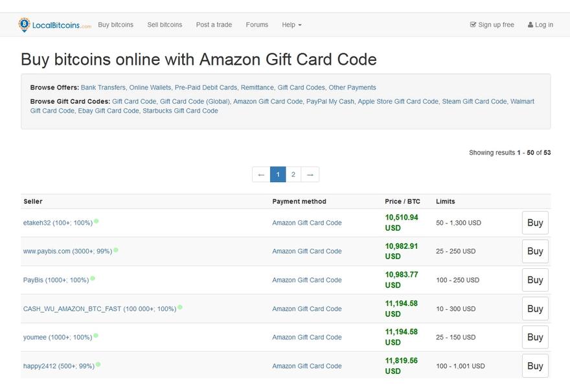The width and height of the screenshot is (570, 392).
Task: Open seller youmee profile
Action: point(58,338)
